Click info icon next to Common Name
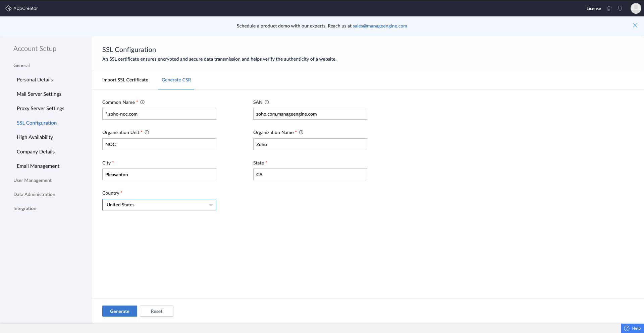The image size is (644, 333). click(142, 102)
